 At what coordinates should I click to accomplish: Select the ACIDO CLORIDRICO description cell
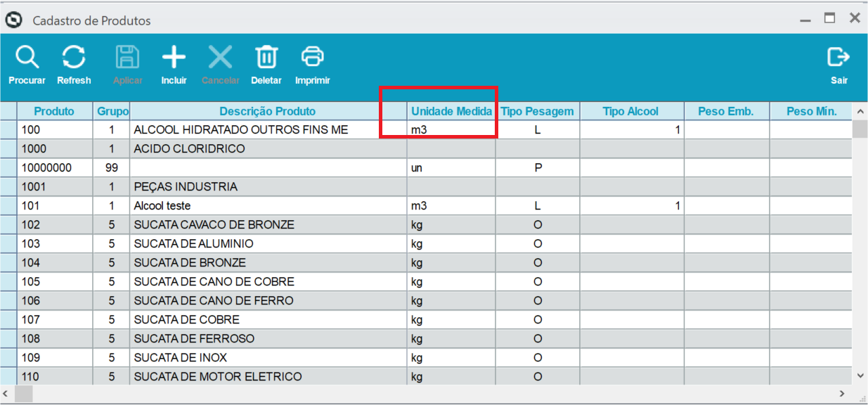(x=267, y=149)
